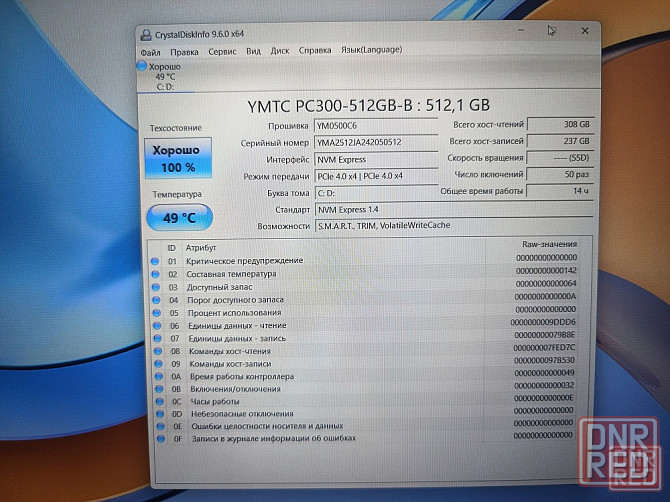The image size is (670, 502).
Task: Select the Команды хост-чтения attribute text
Action: pos(230,351)
